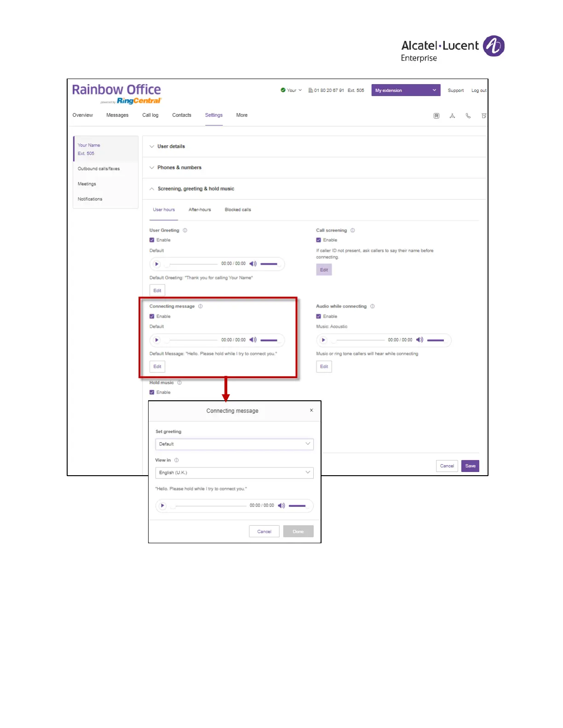Show Audio while connecting info icon
Viewport: 563px width, 728px height.
373,306
